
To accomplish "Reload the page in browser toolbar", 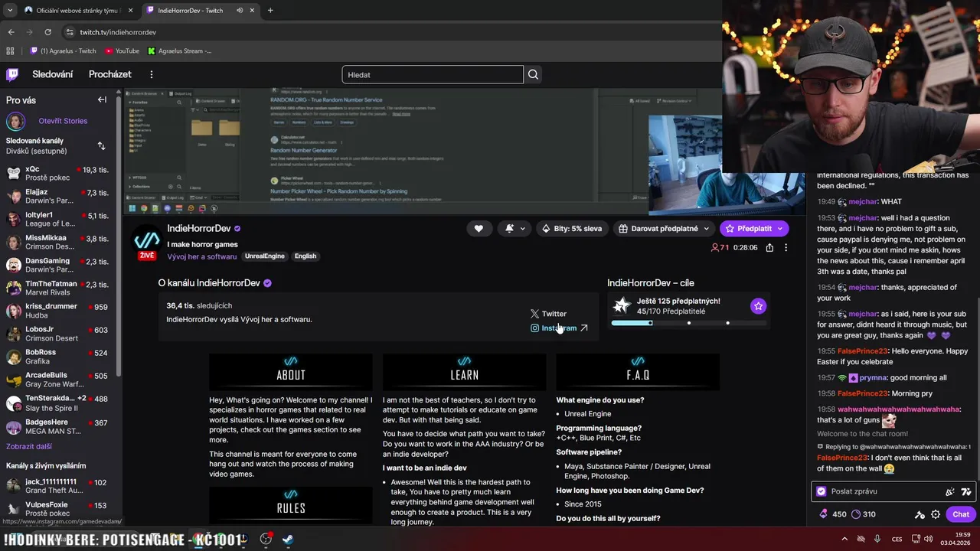I will click(x=47, y=32).
